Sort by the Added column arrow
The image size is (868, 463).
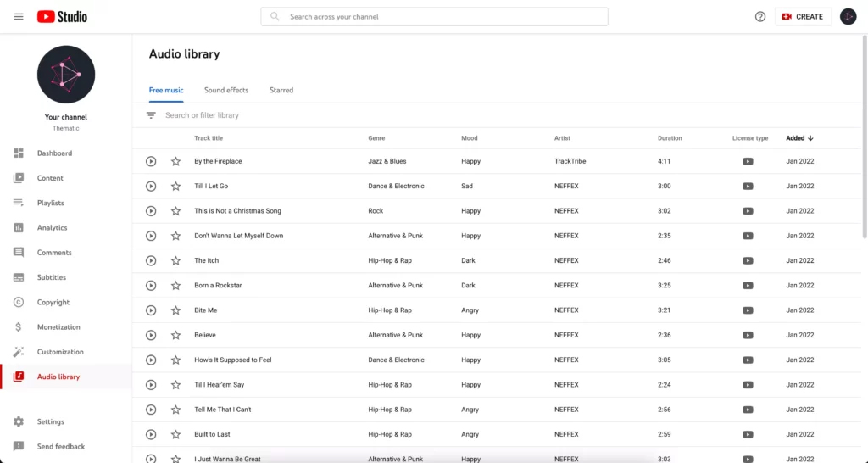(x=810, y=138)
